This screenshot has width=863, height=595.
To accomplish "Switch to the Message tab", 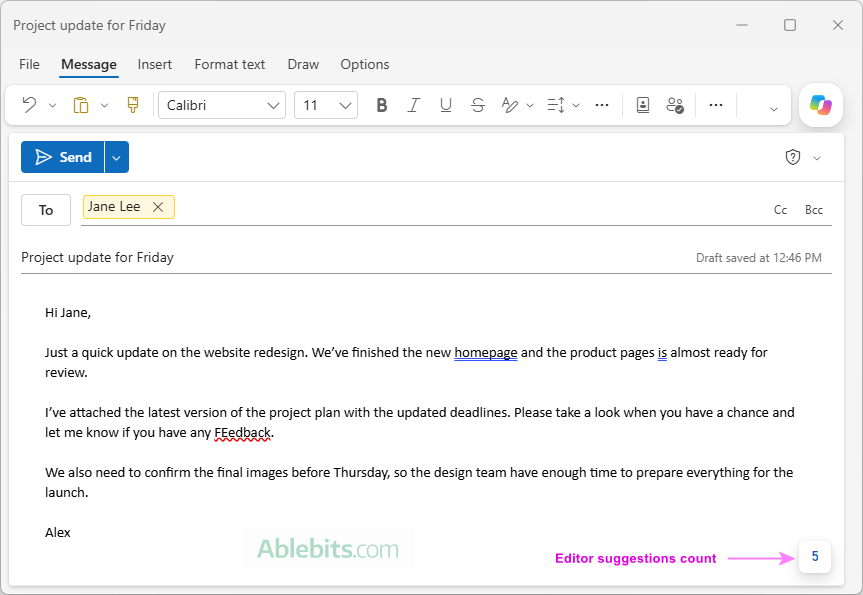I will [x=89, y=64].
